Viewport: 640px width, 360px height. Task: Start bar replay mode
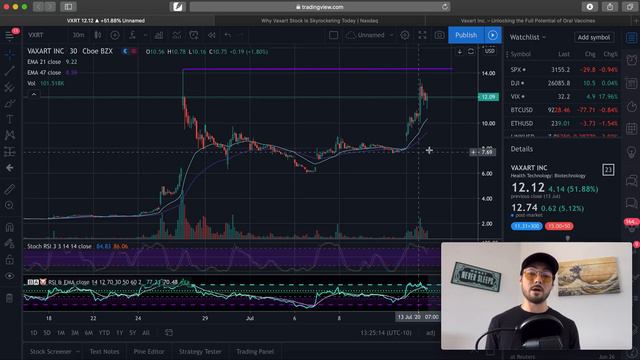(211, 36)
